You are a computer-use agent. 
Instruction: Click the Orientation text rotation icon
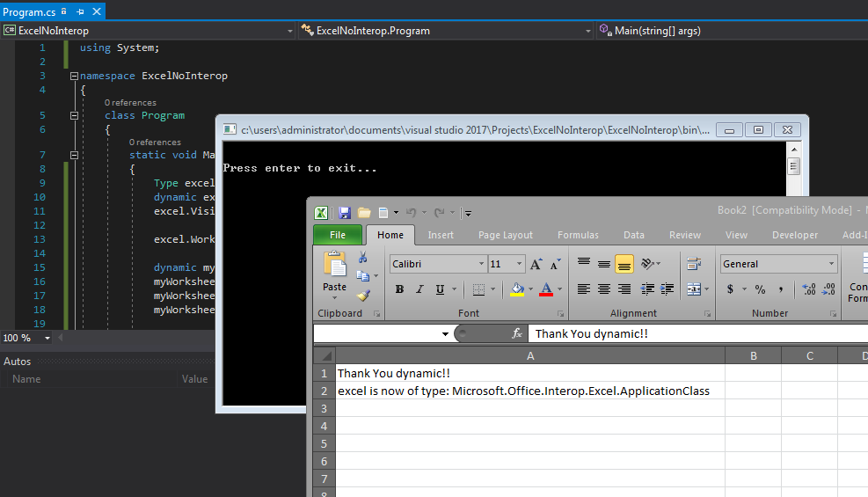(647, 263)
